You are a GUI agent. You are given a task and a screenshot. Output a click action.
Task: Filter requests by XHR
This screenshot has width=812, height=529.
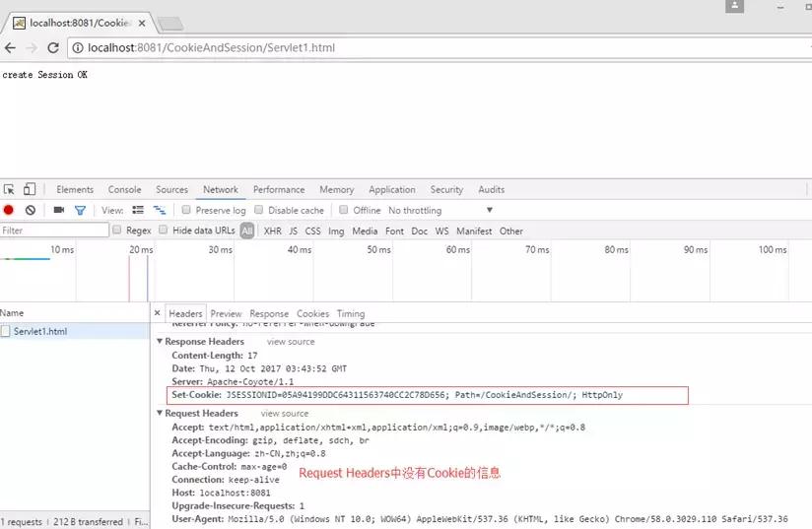(272, 231)
